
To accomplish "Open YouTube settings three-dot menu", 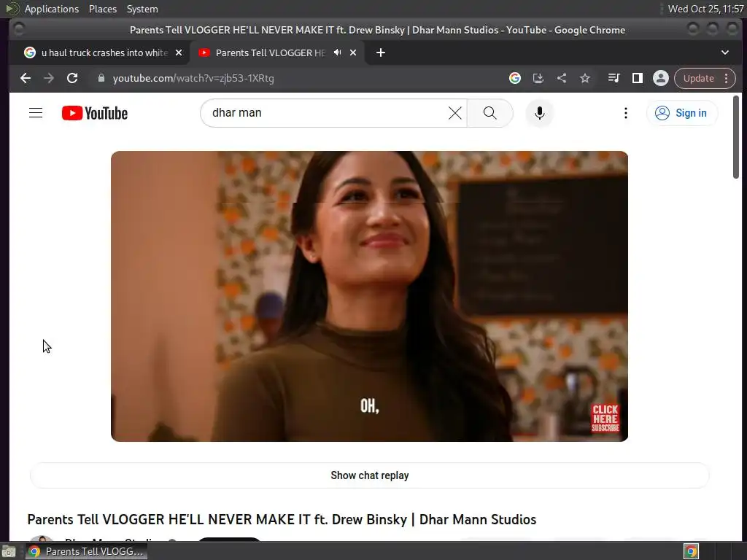I will coord(625,113).
